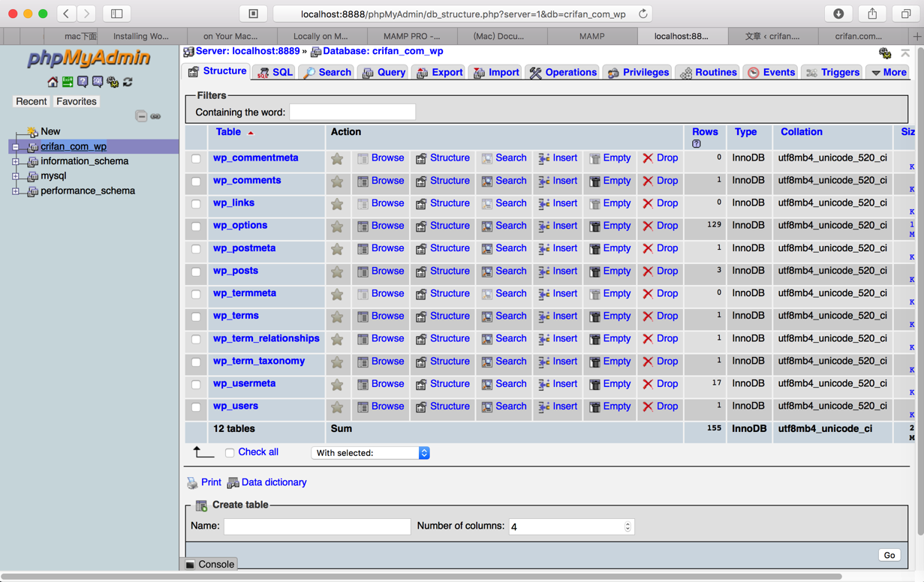This screenshot has height=582, width=924.
Task: Click the Rows help question mark icon
Action: (697, 144)
